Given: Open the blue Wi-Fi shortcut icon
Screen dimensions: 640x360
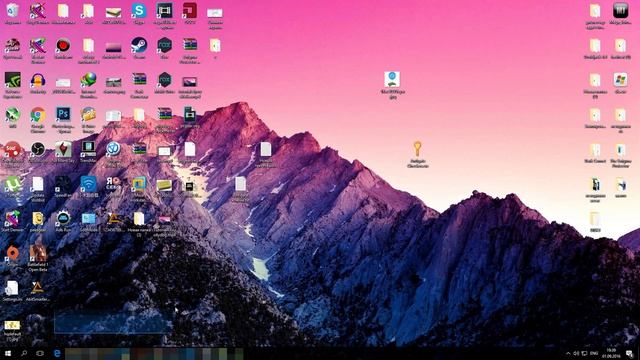Looking at the screenshot, I should [x=88, y=184].
